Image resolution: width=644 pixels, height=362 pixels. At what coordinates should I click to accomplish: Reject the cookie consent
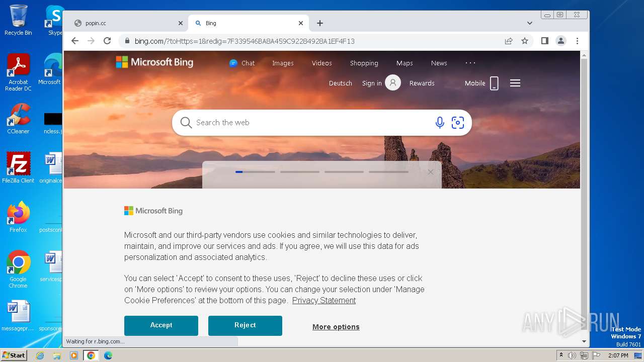[x=245, y=325]
